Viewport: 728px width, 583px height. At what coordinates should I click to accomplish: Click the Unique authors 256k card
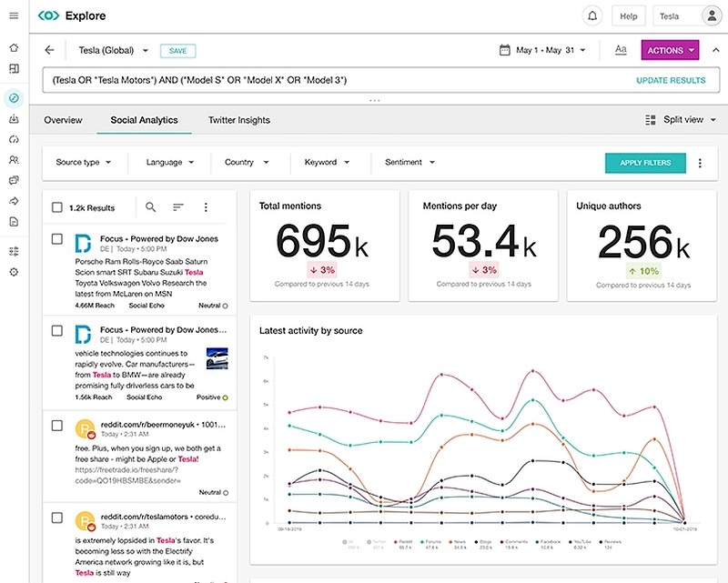pyautogui.click(x=642, y=246)
